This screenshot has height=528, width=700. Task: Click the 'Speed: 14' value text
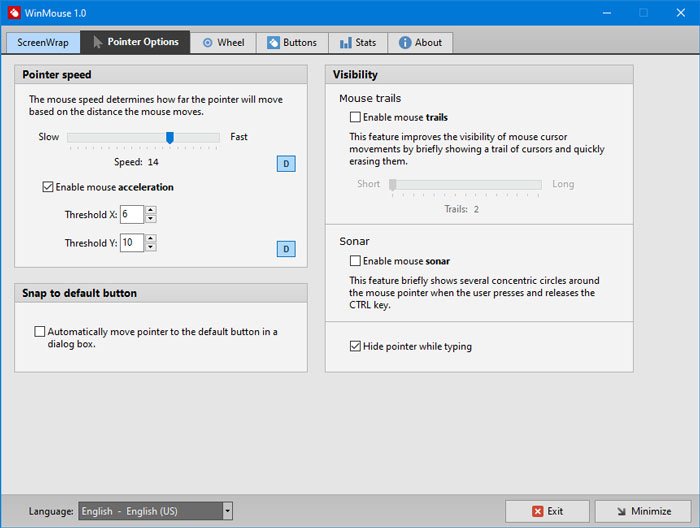[136, 162]
